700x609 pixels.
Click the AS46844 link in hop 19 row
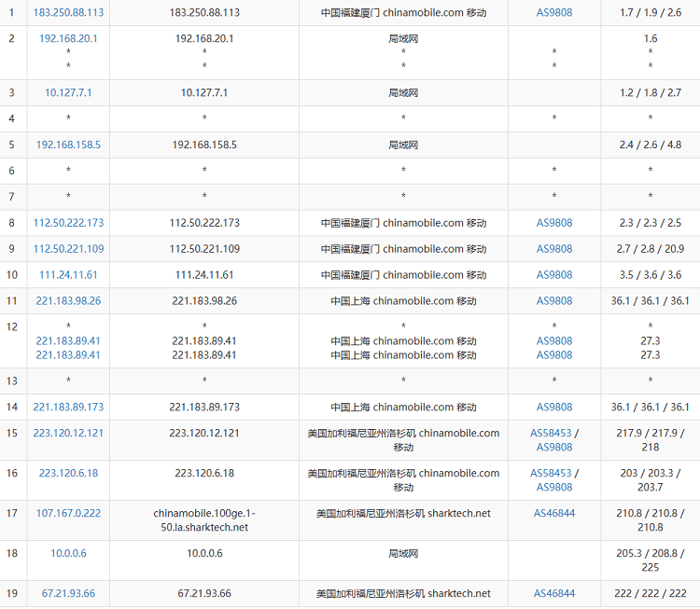[554, 594]
